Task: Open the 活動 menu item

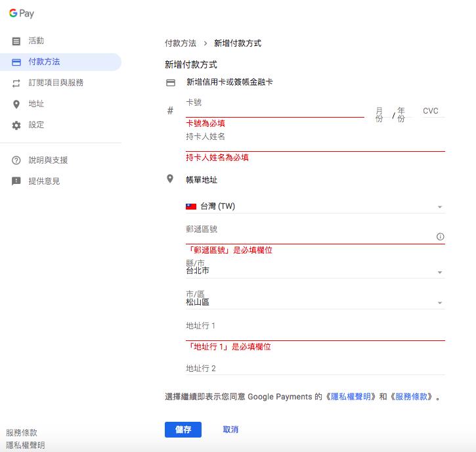Action: tap(60, 41)
